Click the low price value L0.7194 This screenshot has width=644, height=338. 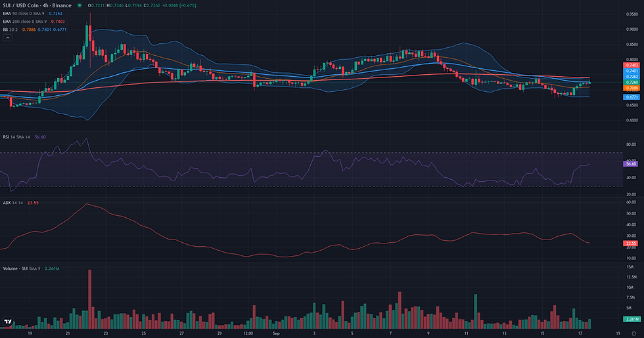coord(133,5)
